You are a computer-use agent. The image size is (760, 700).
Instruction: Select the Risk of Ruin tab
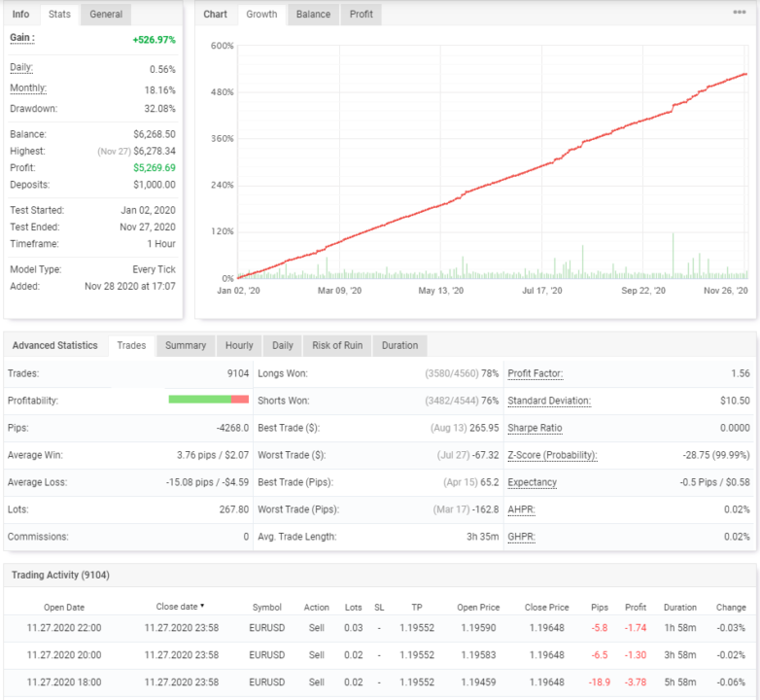[x=336, y=345]
